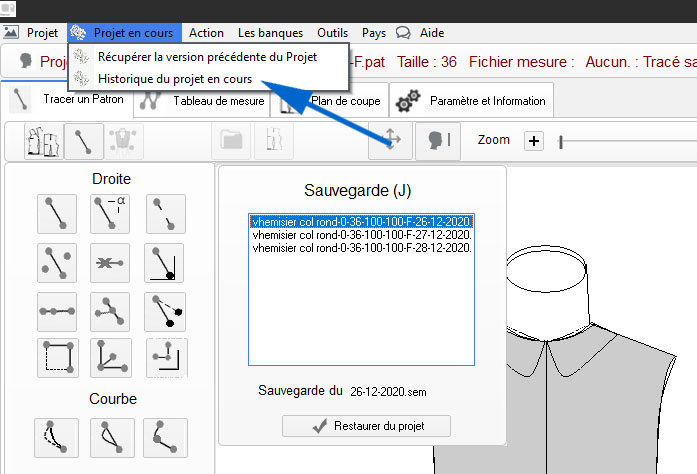
Task: Select the line midpoint marker tool
Action: coord(109,262)
